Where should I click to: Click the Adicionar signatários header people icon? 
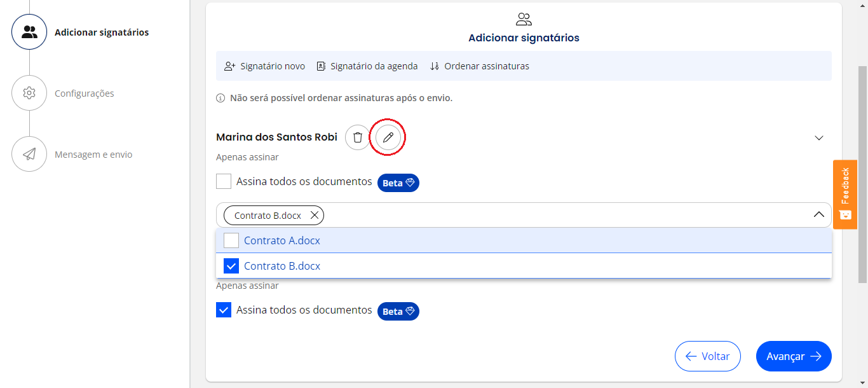523,19
